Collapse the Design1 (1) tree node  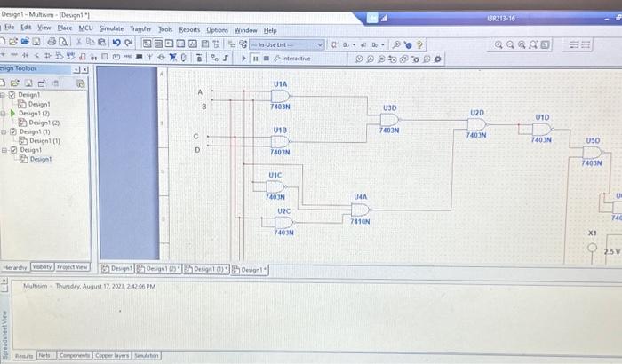pos(4,131)
